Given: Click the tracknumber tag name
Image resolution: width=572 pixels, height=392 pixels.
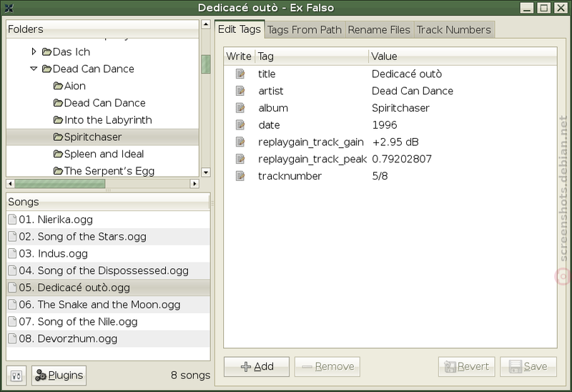Looking at the screenshot, I should [x=290, y=176].
